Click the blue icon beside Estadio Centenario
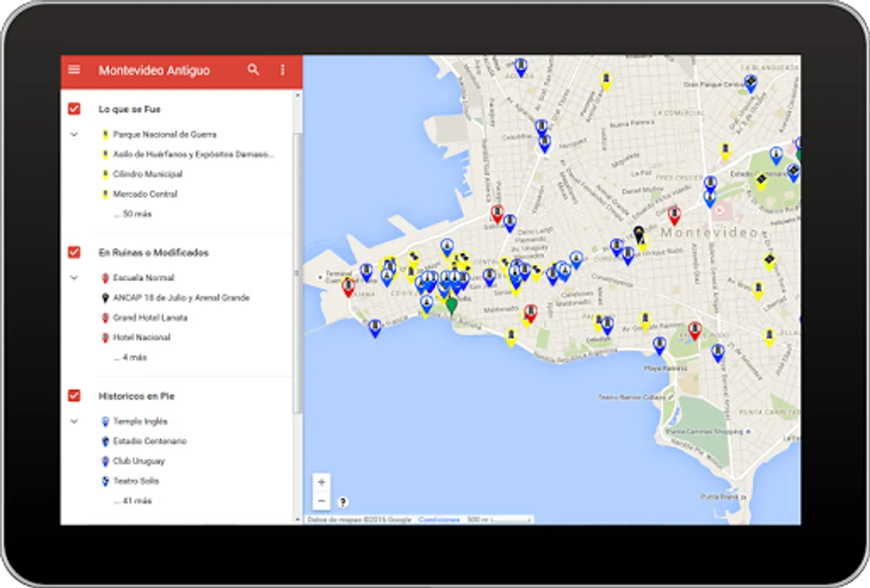 105,442
